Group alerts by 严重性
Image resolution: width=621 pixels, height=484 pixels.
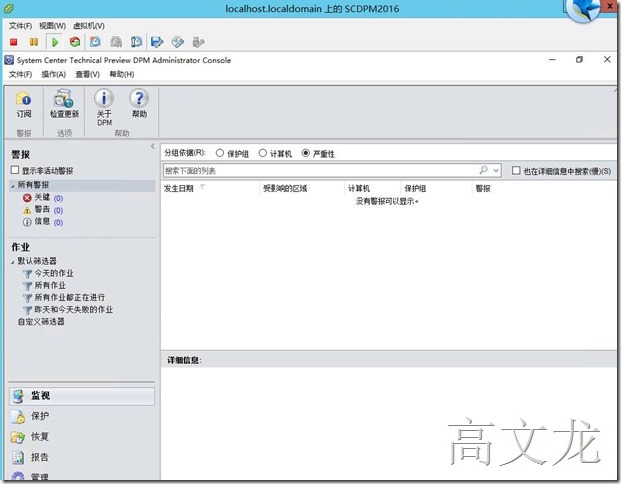coord(305,153)
